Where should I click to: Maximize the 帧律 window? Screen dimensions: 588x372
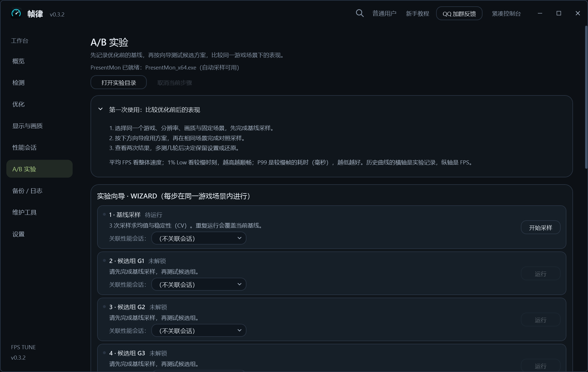559,13
